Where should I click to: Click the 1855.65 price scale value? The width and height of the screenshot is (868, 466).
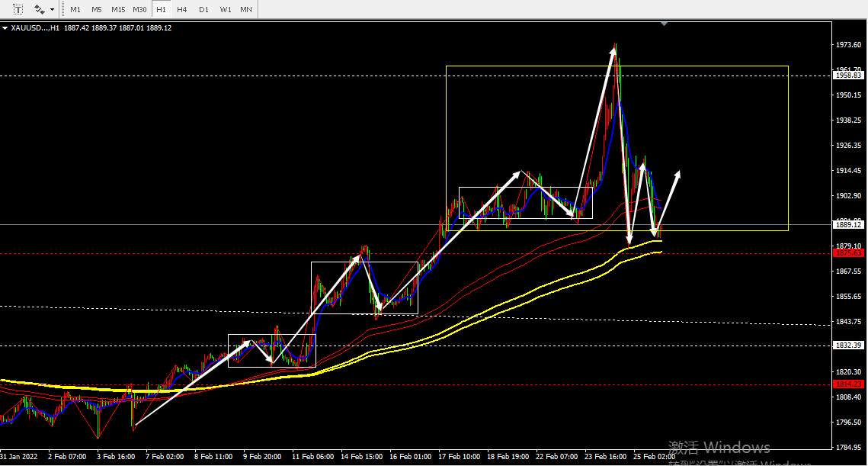848,297
